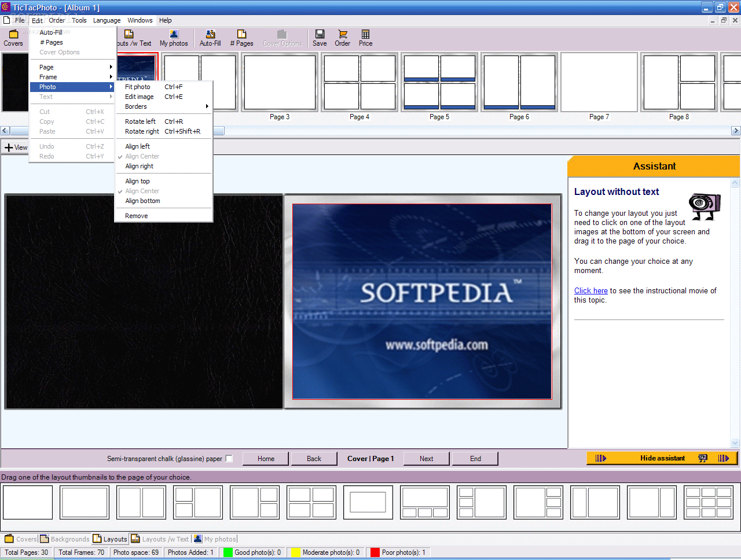Screen dimensions: 741x560
Task: Click Assistant panel scroll down arrow
Action: click(735, 443)
